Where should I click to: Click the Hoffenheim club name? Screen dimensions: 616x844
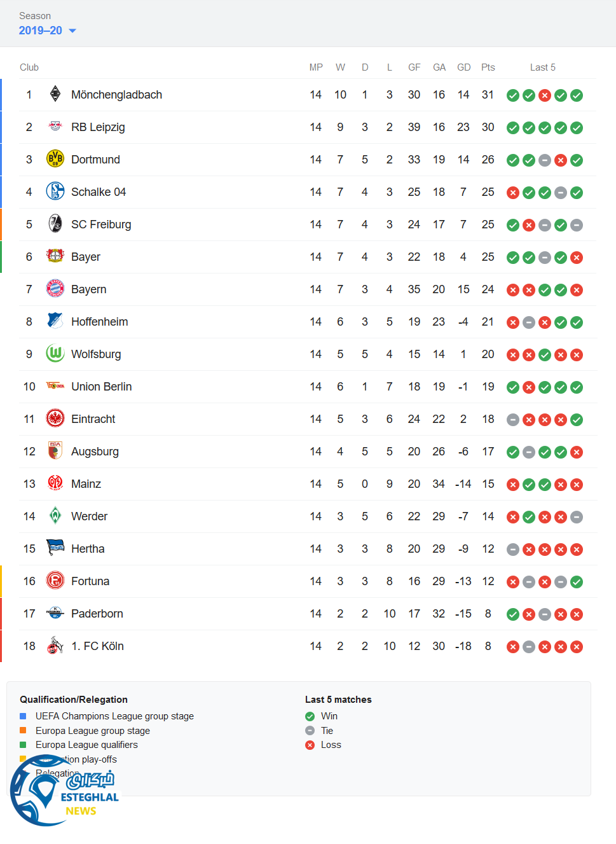tap(99, 322)
